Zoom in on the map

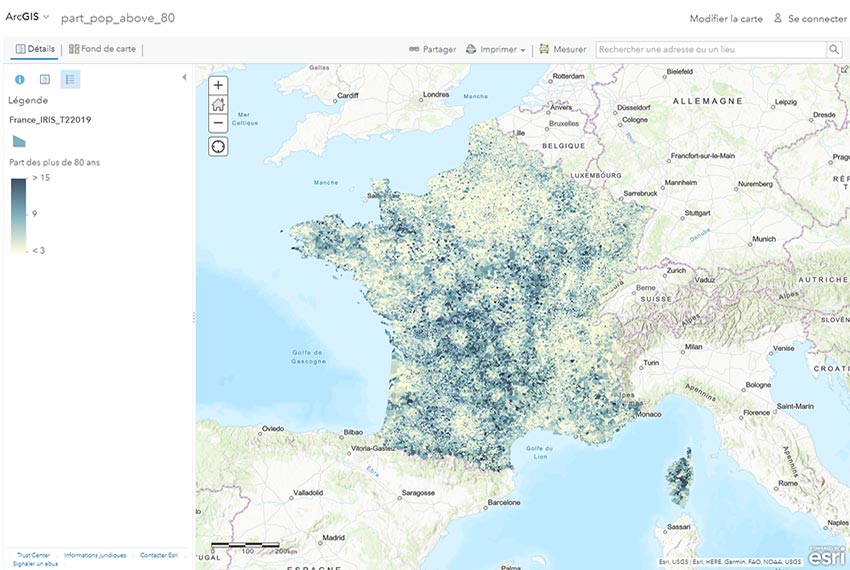(x=218, y=85)
